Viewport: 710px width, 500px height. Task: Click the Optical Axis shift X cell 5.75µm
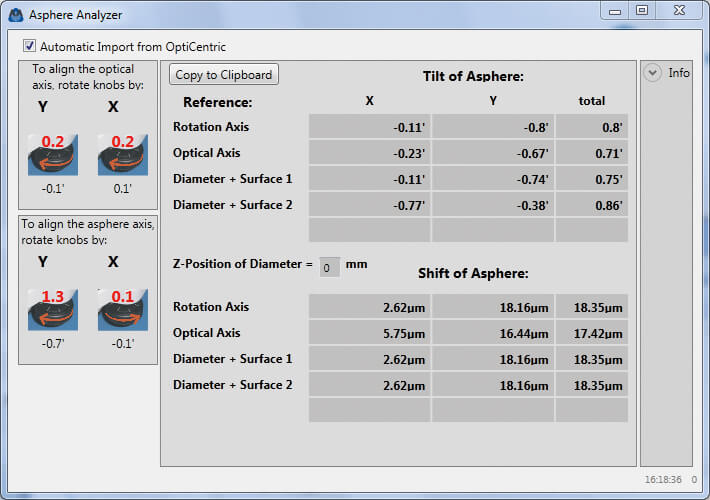(368, 333)
